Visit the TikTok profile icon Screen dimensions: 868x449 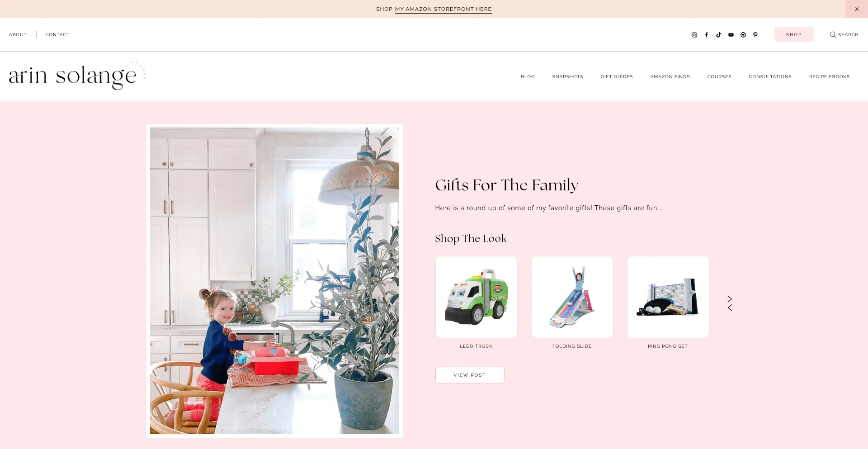click(x=719, y=35)
